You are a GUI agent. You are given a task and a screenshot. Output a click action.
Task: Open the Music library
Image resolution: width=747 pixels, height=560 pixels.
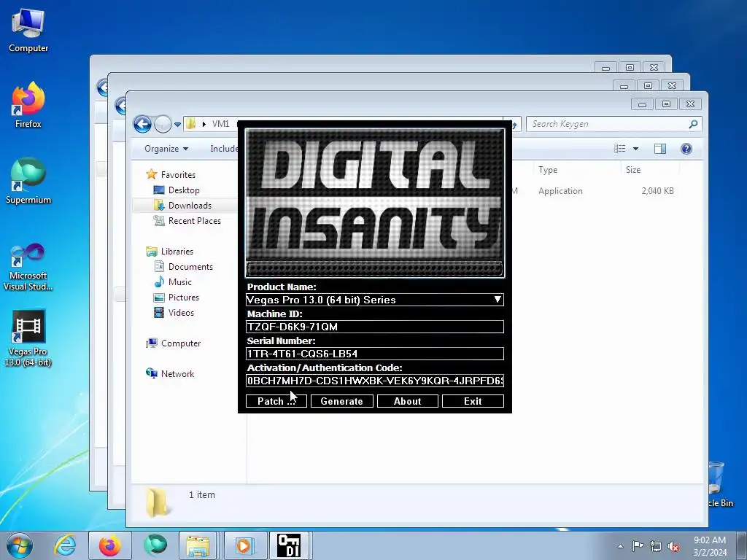tap(179, 282)
